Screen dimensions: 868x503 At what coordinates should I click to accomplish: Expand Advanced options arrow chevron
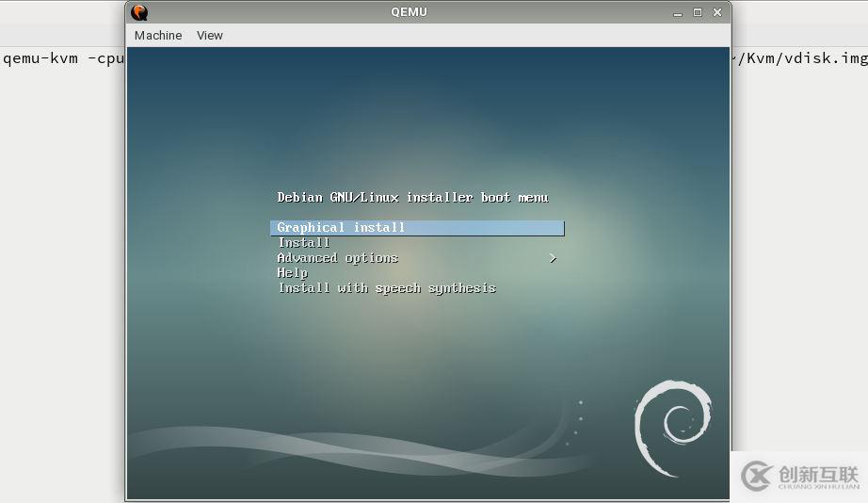[x=553, y=258]
